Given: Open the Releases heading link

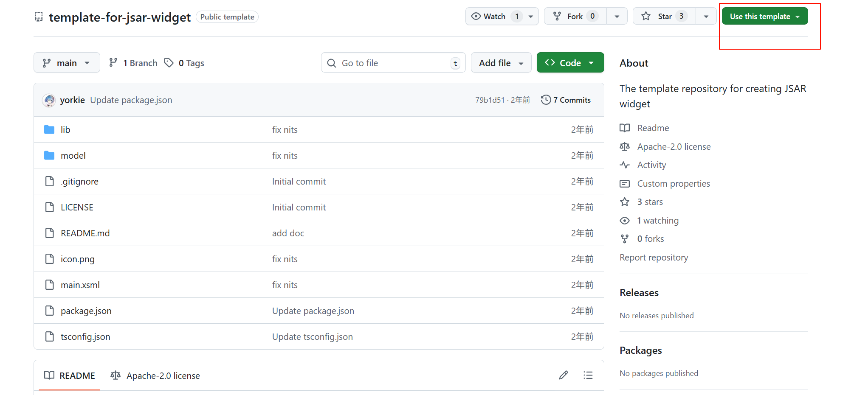Looking at the screenshot, I should tap(639, 292).
